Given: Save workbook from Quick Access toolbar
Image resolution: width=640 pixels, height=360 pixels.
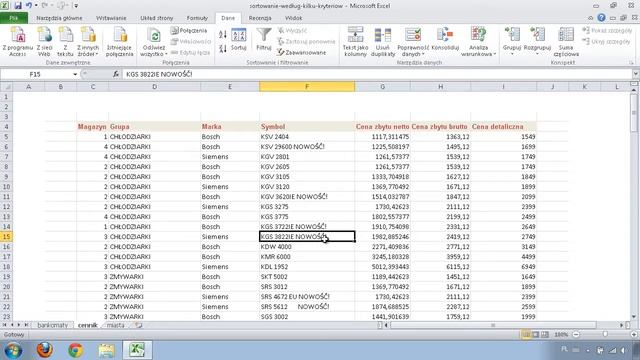Looking at the screenshot, I should (x=18, y=6).
